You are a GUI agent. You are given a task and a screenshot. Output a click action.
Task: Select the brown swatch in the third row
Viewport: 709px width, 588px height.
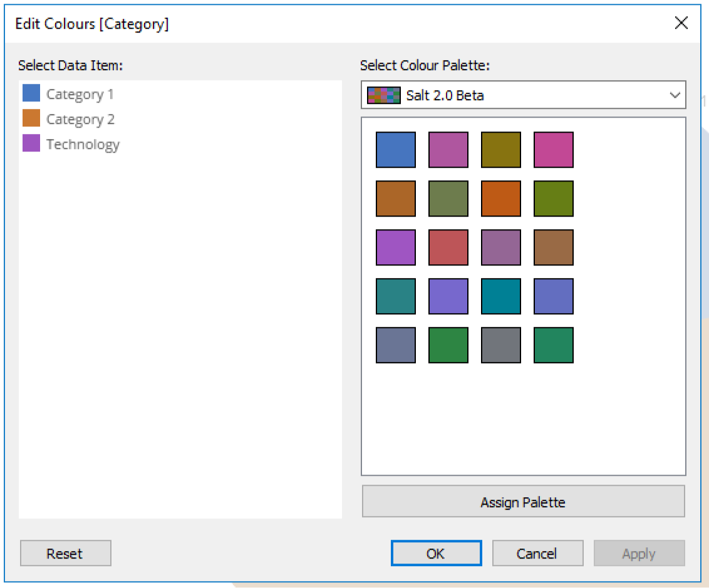click(553, 247)
